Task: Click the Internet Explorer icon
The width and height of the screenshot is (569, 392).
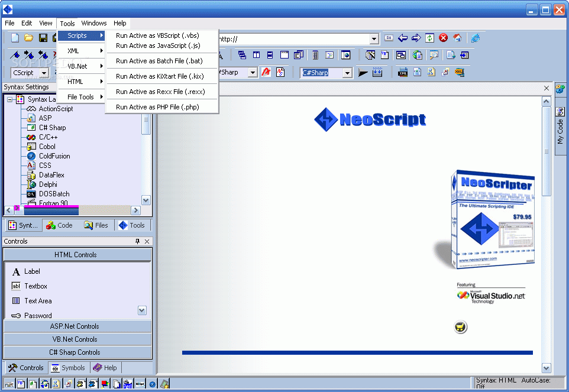Action: coord(476,38)
